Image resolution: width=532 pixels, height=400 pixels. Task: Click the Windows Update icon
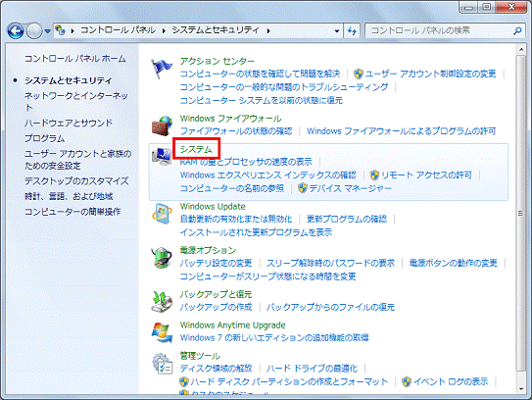[162, 214]
